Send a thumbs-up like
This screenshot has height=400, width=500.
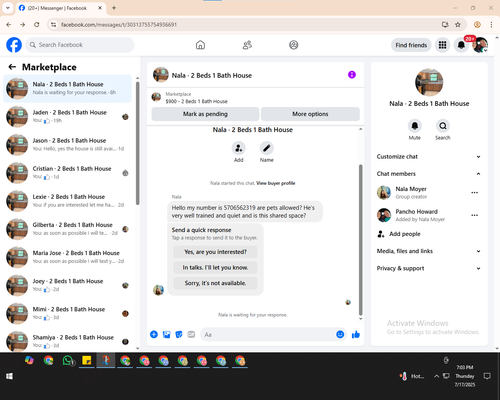356,334
